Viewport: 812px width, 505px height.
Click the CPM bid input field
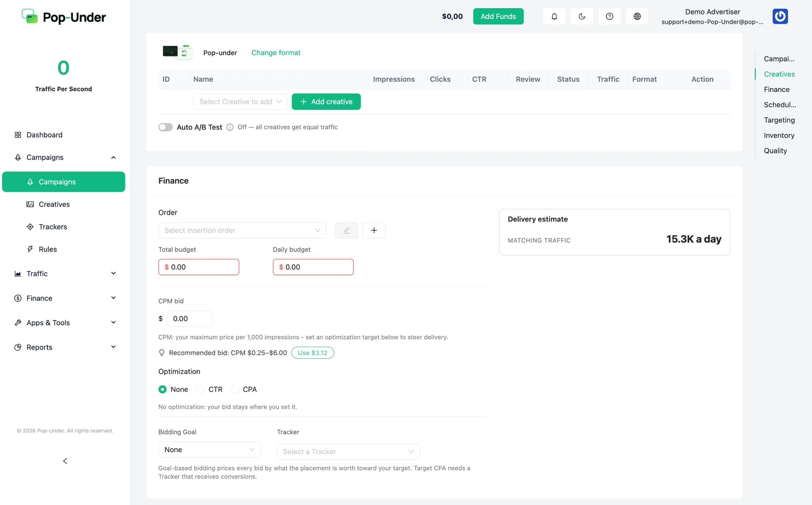click(x=190, y=319)
